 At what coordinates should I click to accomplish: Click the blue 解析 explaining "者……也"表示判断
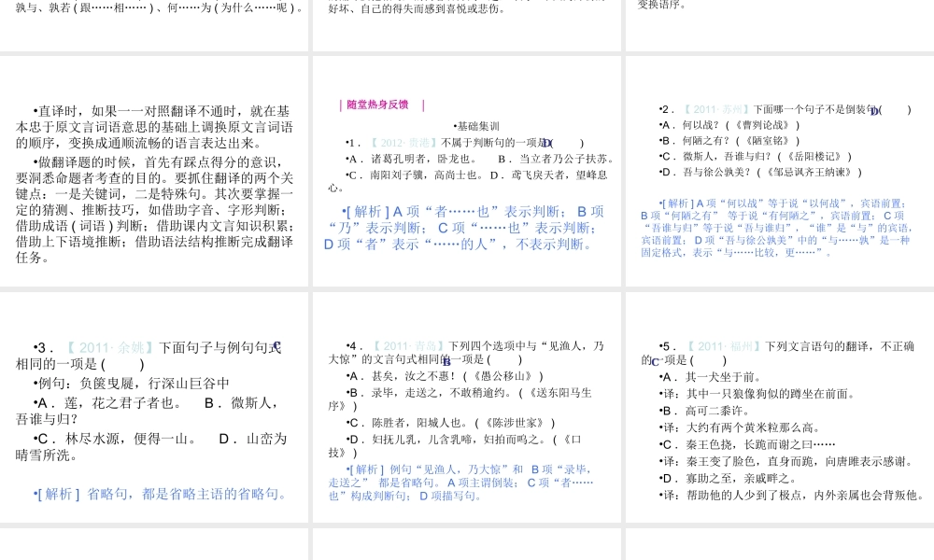[464, 228]
